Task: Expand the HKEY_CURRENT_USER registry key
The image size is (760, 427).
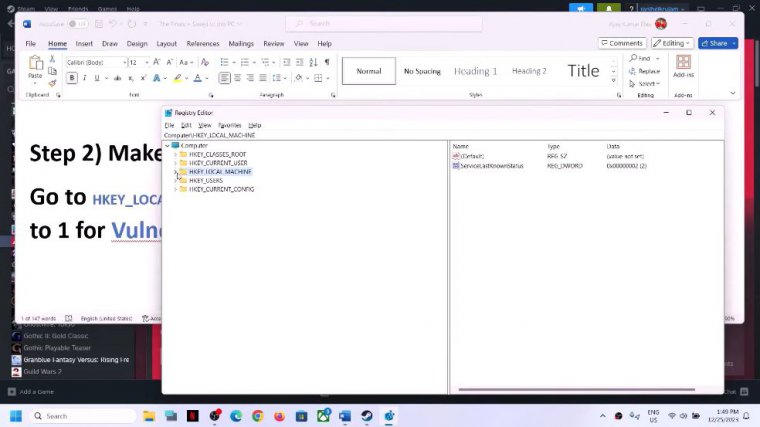Action: (176, 163)
